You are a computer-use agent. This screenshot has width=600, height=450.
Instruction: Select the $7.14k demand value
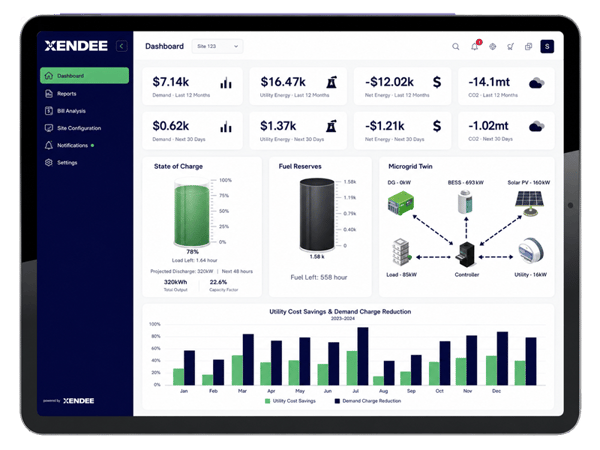pos(171,82)
